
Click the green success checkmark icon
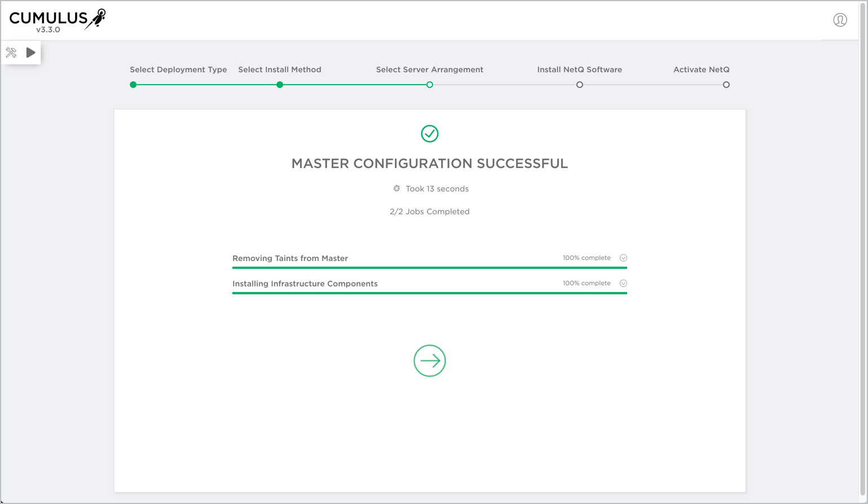pyautogui.click(x=430, y=134)
